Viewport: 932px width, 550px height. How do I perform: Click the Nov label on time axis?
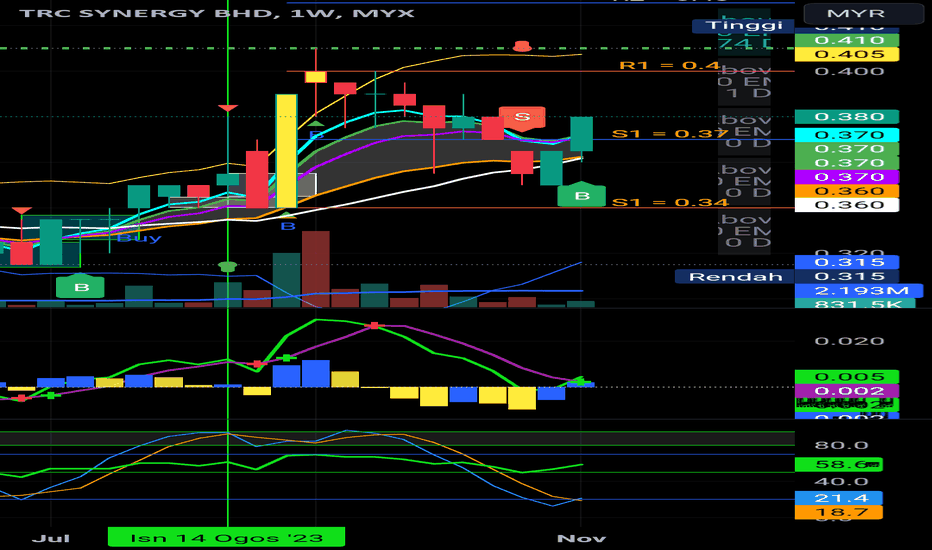pyautogui.click(x=581, y=538)
